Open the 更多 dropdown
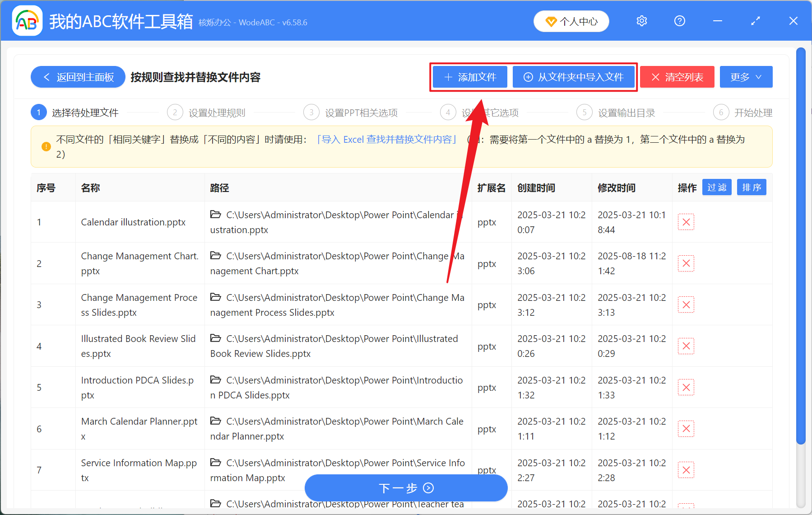 tap(745, 77)
